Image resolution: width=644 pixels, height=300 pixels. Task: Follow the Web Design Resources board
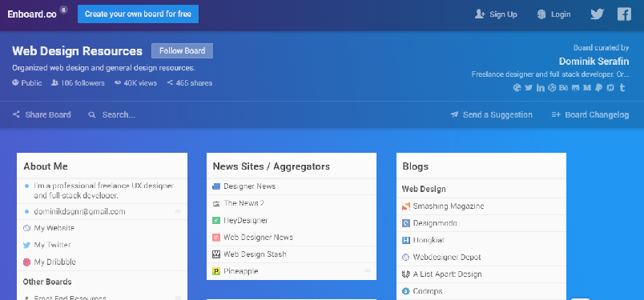[182, 51]
